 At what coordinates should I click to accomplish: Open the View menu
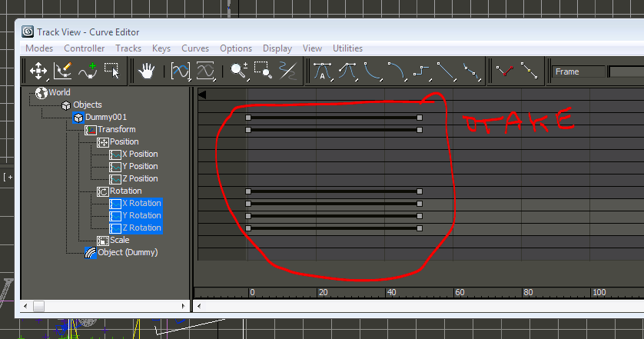pyautogui.click(x=312, y=48)
